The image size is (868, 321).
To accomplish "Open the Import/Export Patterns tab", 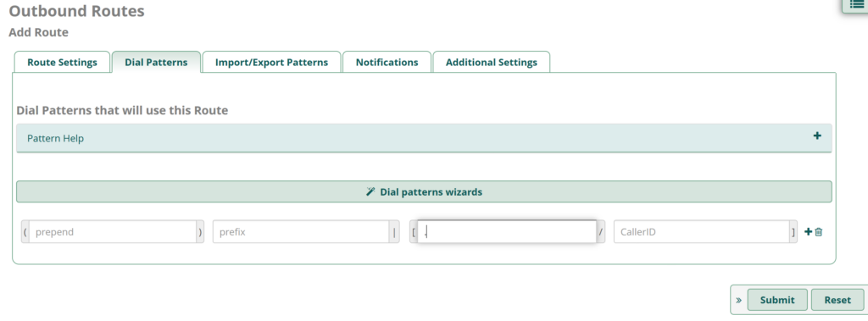I will pyautogui.click(x=271, y=62).
